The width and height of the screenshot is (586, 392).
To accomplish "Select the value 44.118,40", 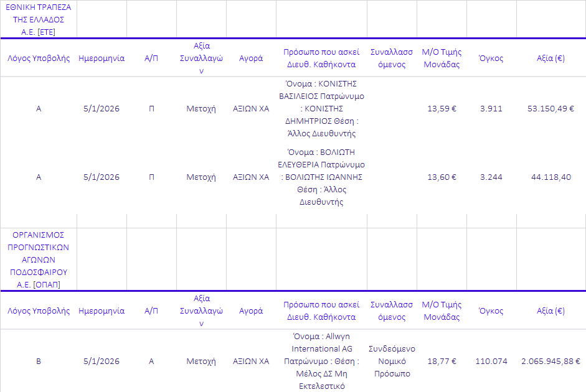I will (x=551, y=177).
